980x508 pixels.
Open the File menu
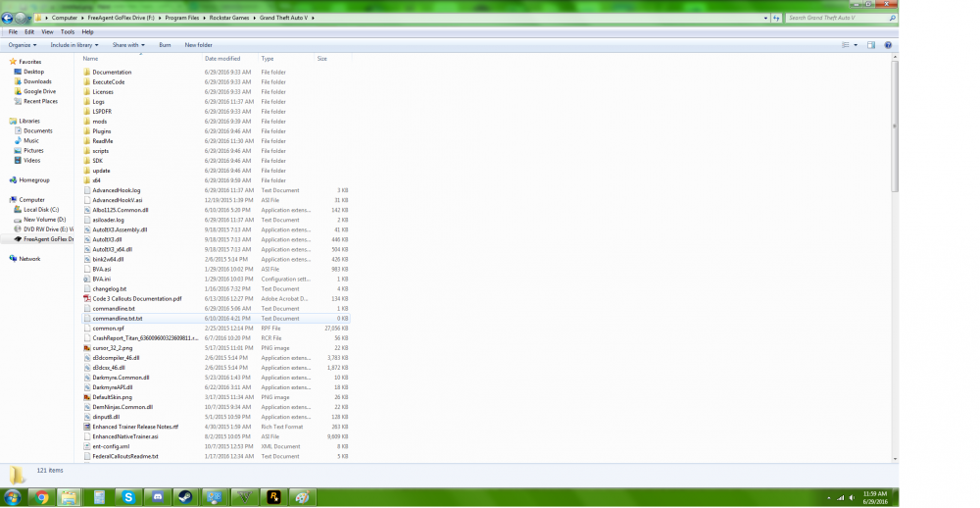click(13, 32)
